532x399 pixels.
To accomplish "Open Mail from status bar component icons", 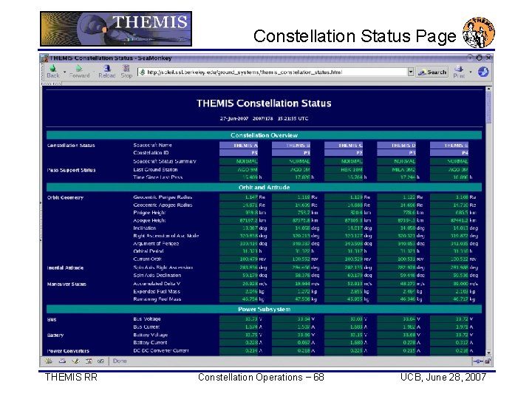I will [62, 361].
